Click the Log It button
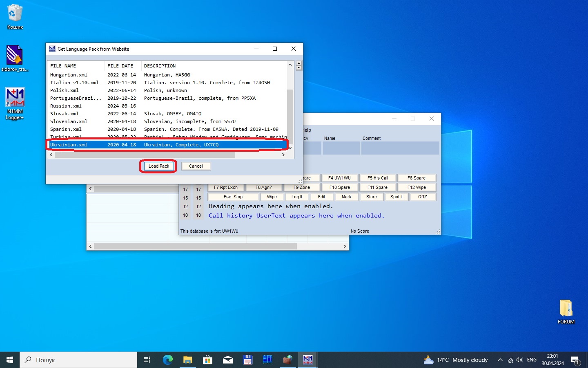This screenshot has width=588, height=368. pyautogui.click(x=297, y=197)
